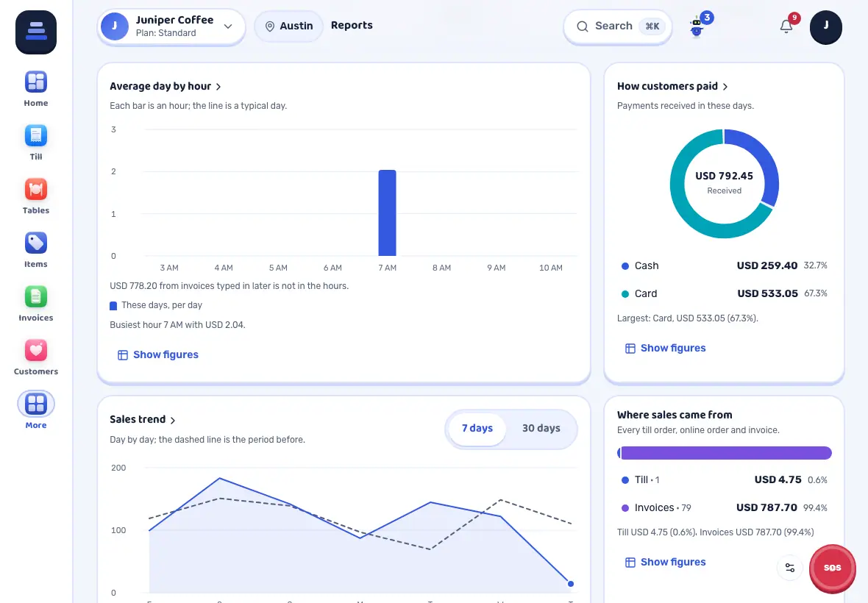
Task: Click the These days, per day legend swatch
Action: click(113, 305)
